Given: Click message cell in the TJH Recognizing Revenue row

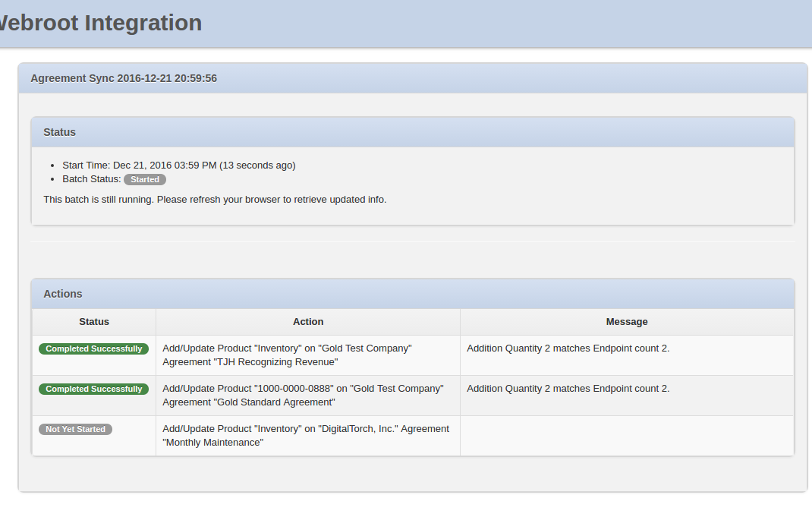Looking at the screenshot, I should point(627,355).
